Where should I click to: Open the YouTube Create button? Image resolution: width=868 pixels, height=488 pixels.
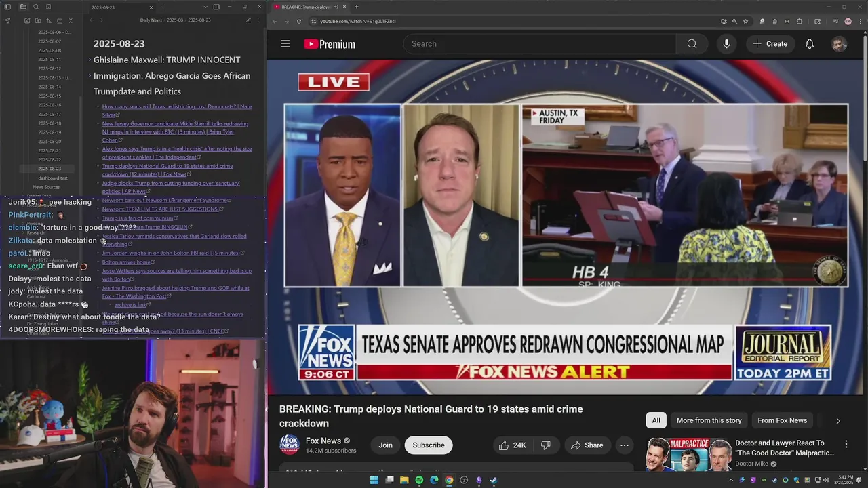(770, 44)
